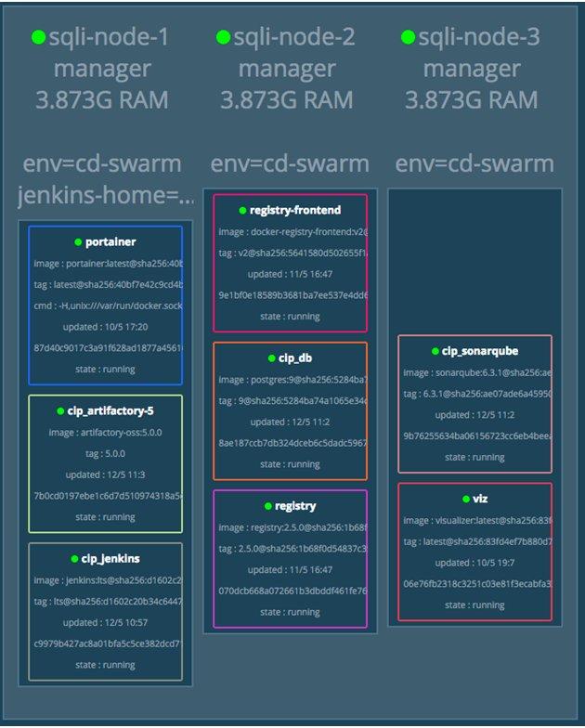Expand the truncated jenkins-home label

point(106,195)
